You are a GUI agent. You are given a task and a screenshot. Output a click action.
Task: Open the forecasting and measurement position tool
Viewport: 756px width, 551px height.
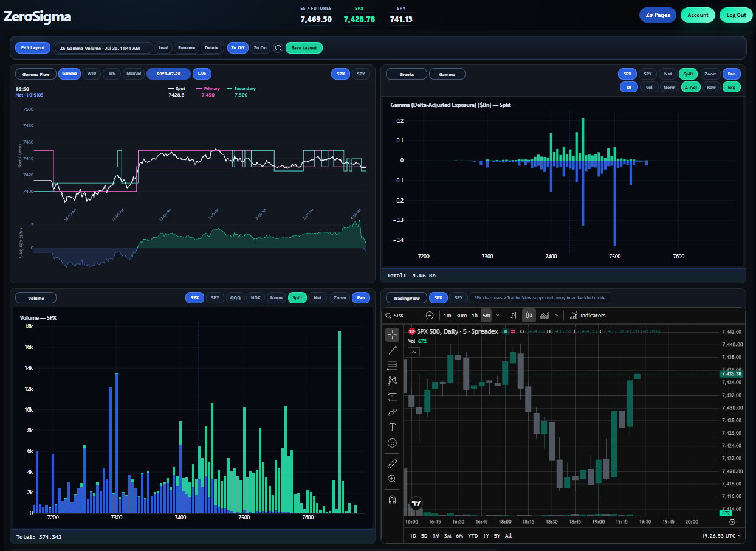tap(392, 397)
